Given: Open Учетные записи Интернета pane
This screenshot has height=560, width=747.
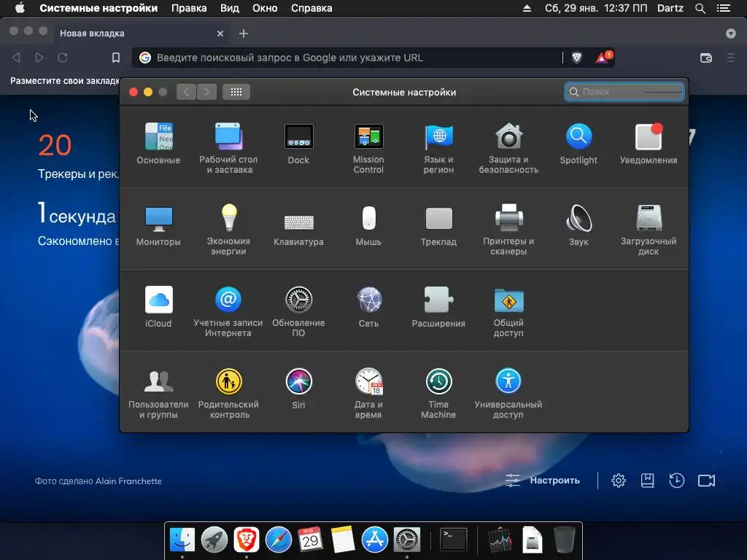Looking at the screenshot, I should 228,311.
